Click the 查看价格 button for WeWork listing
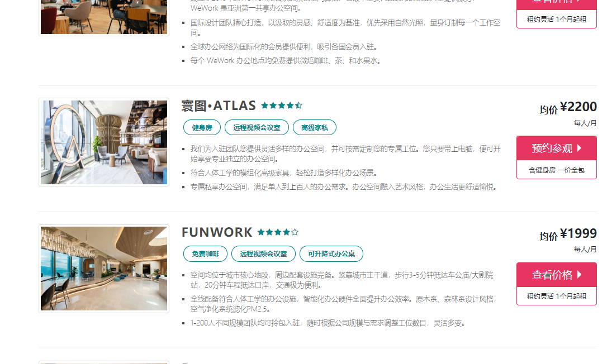Image resolution: width=612 pixels, height=364 pixels. (557, 4)
